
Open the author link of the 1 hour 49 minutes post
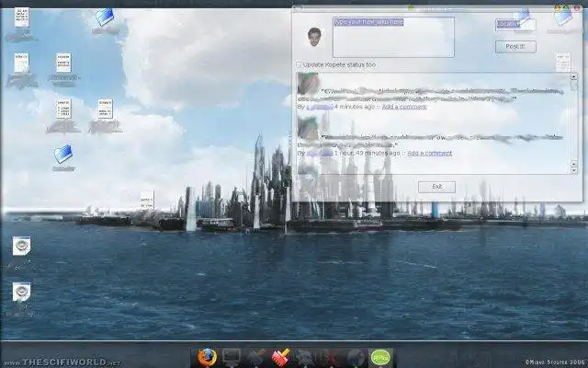320,154
